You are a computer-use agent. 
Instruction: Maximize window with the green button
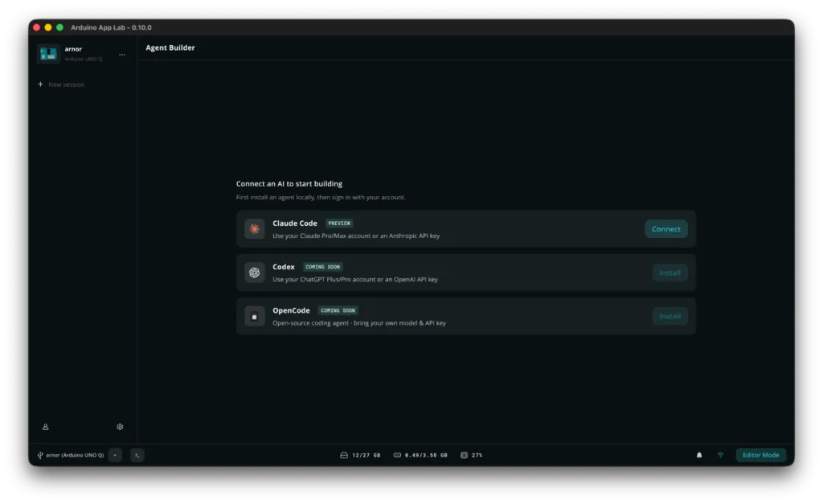click(59, 27)
